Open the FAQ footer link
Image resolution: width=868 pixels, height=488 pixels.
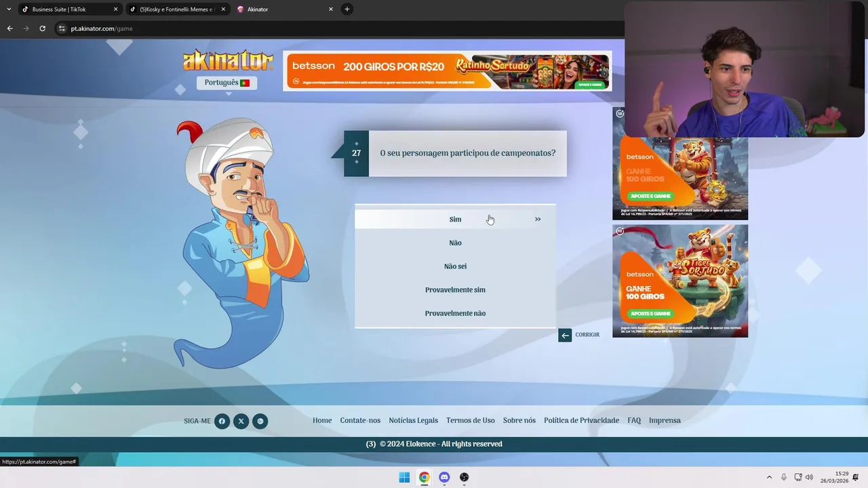(634, 420)
